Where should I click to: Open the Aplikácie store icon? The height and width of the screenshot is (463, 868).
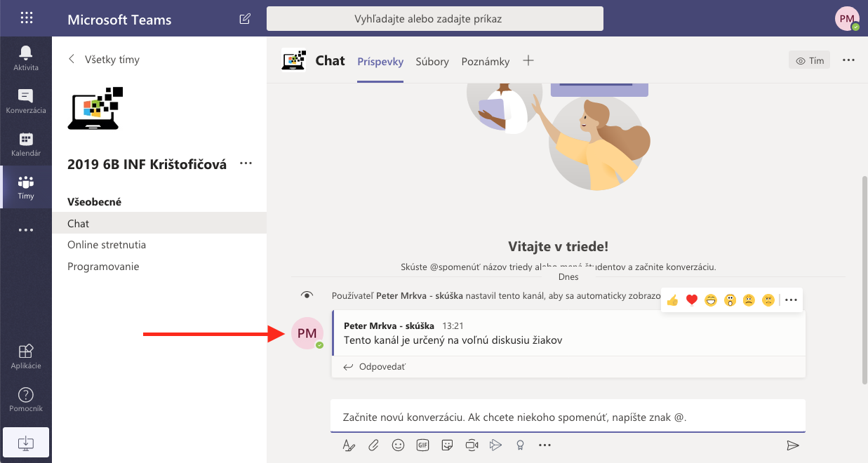26,356
